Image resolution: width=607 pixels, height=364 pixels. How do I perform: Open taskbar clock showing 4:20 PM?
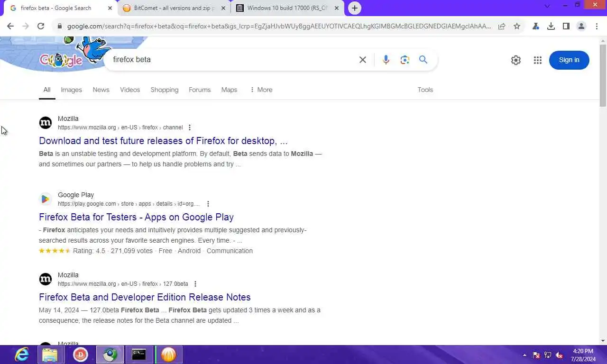tap(583, 355)
